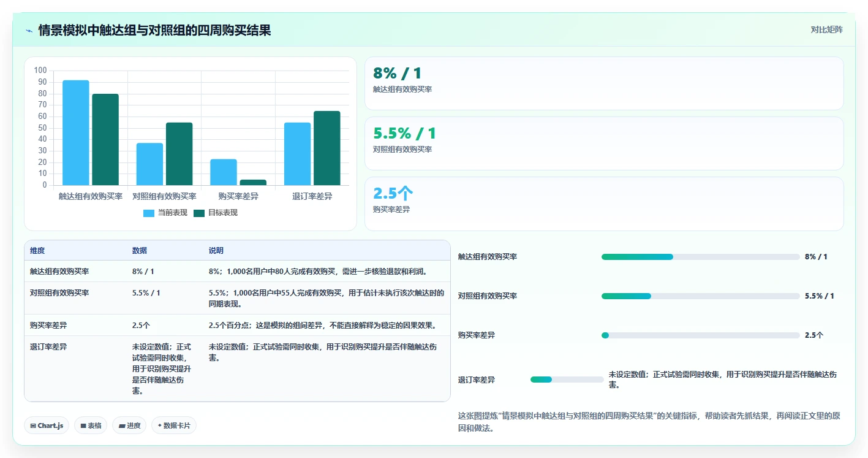Click 退订率差异 x-axis label in chart

pos(312,196)
